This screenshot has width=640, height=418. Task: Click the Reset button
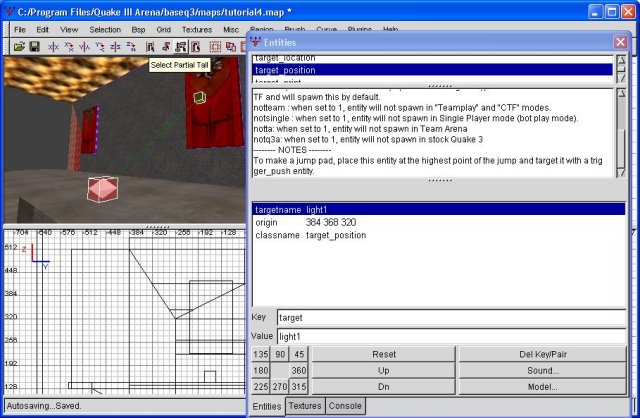(384, 354)
